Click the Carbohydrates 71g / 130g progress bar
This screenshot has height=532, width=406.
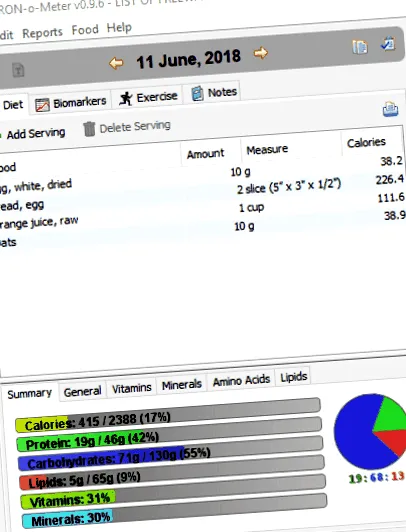[x=171, y=454]
